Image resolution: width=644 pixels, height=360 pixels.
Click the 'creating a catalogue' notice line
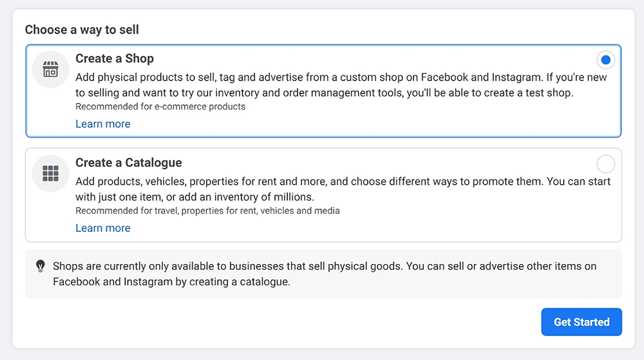[x=171, y=281]
